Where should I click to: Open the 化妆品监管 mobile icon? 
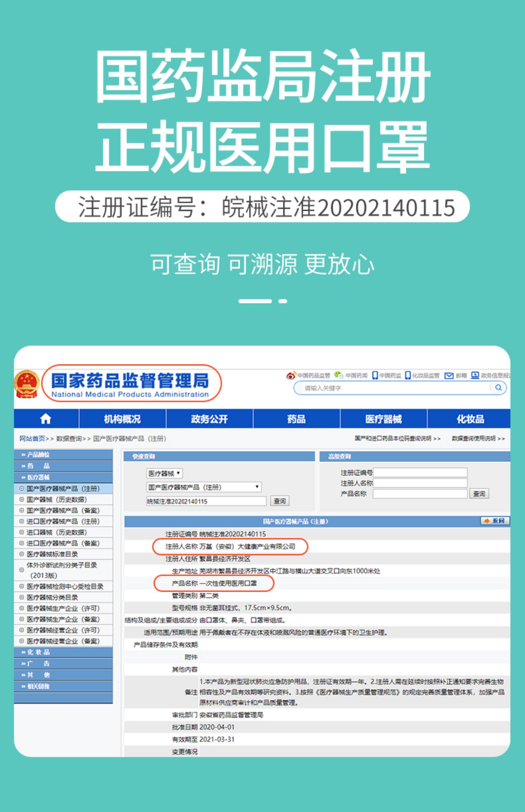coord(408,376)
